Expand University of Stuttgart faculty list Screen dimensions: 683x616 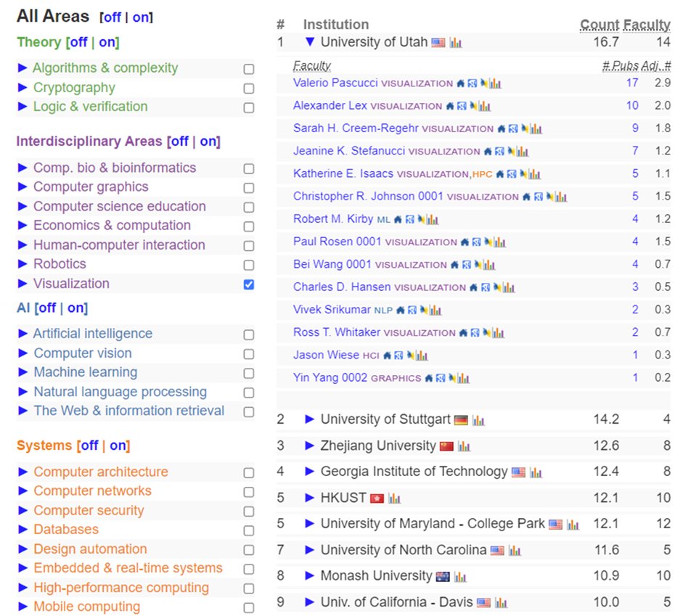(310, 419)
